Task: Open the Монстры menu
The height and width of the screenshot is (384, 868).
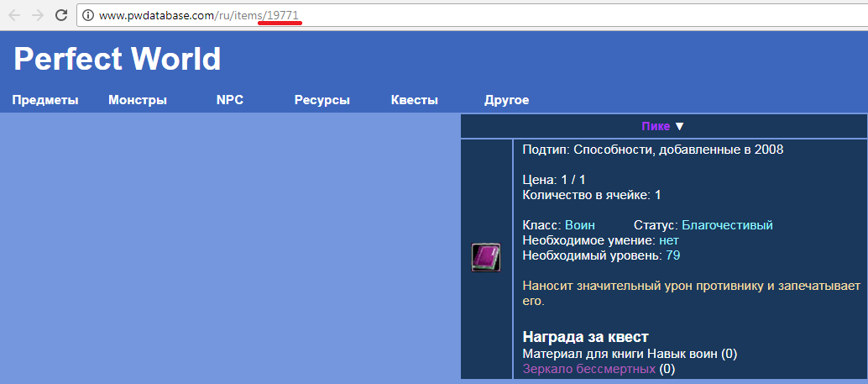Action: click(138, 100)
